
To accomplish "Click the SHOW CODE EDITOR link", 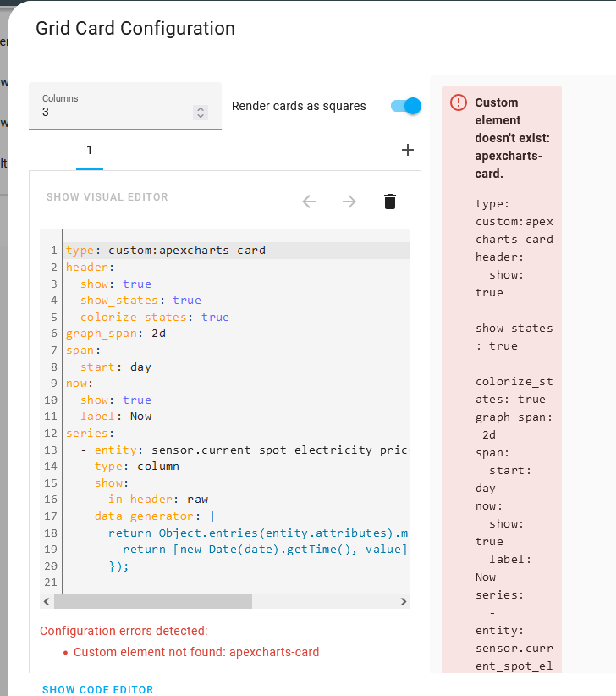I will [97, 689].
